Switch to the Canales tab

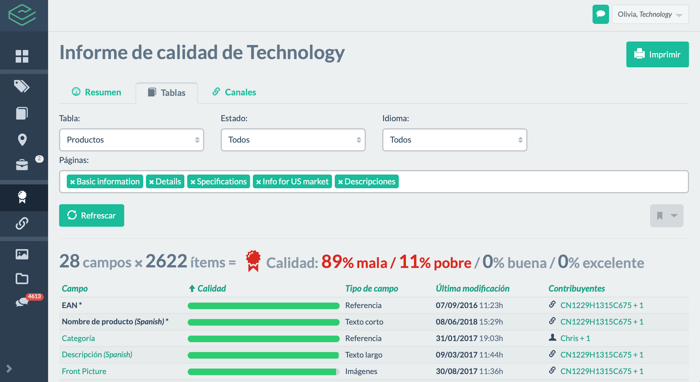(x=234, y=92)
